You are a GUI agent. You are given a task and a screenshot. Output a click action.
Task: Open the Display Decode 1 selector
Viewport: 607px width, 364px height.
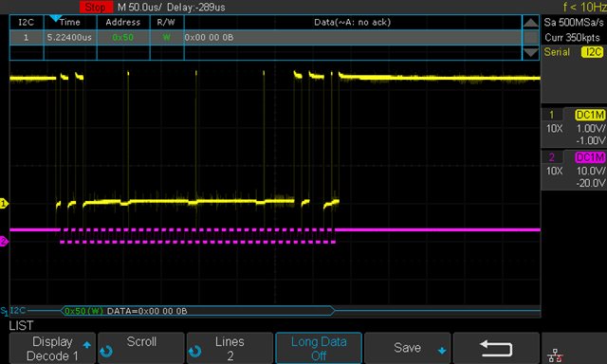(52, 348)
